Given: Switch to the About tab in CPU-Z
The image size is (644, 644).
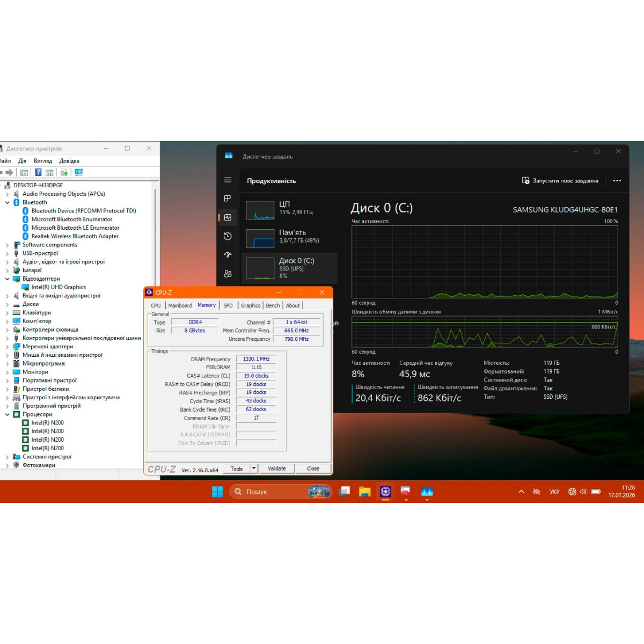Looking at the screenshot, I should [293, 305].
